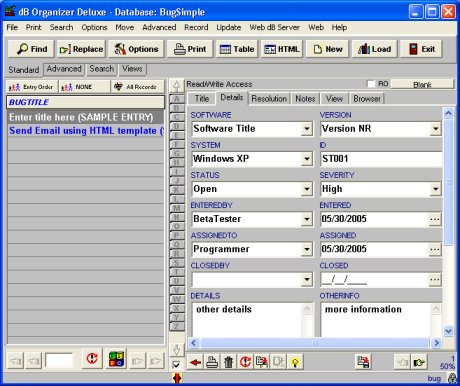The image size is (460, 386).
Task: Create a record with the New button
Action: coord(328,49)
